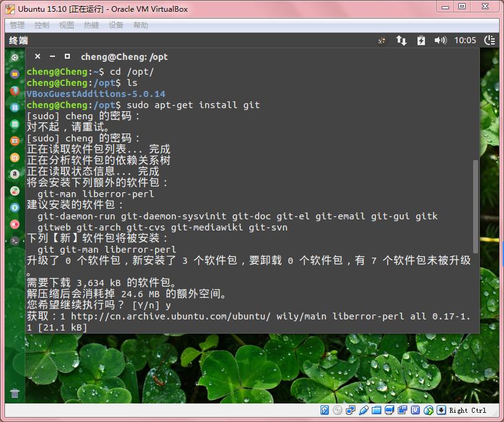Maximize the terminal window
This screenshot has height=422, width=504.
pyautogui.click(x=67, y=56)
